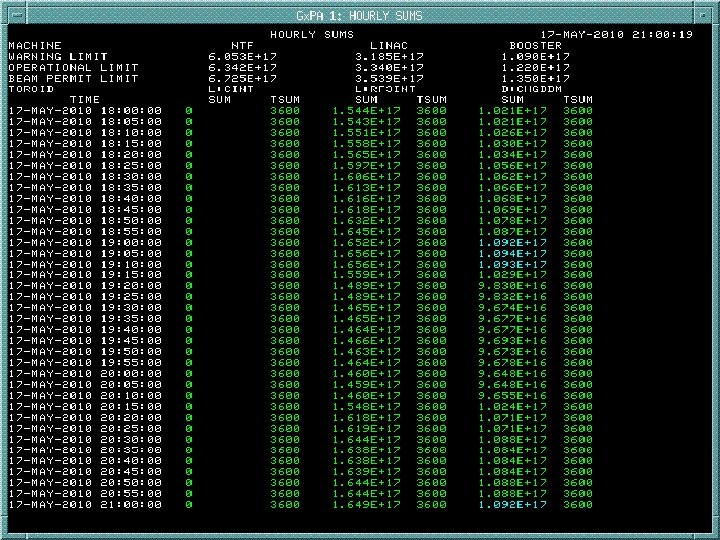This screenshot has width=720, height=540.
Task: Select BOOSTER operational limit '1.220E+17'
Action: point(535,68)
